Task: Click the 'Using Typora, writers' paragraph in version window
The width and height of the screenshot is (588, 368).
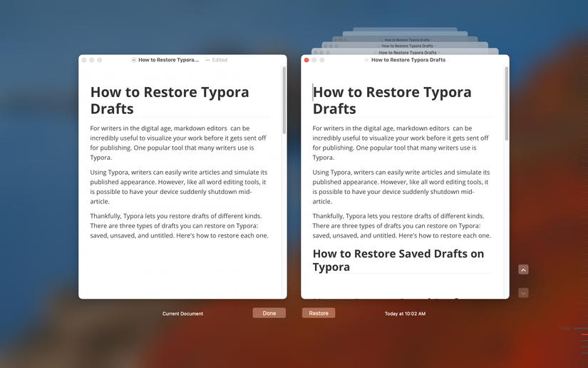Action: (401, 187)
